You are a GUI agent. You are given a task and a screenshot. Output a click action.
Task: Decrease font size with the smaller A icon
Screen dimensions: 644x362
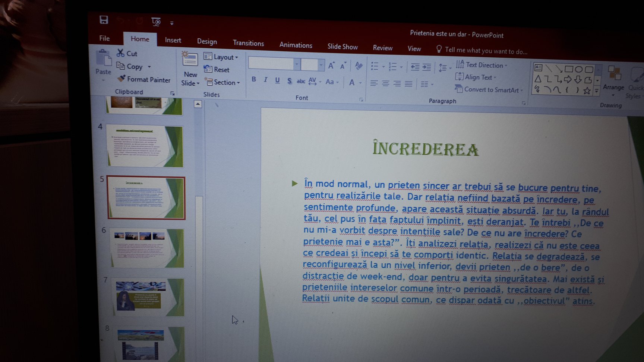coord(343,66)
